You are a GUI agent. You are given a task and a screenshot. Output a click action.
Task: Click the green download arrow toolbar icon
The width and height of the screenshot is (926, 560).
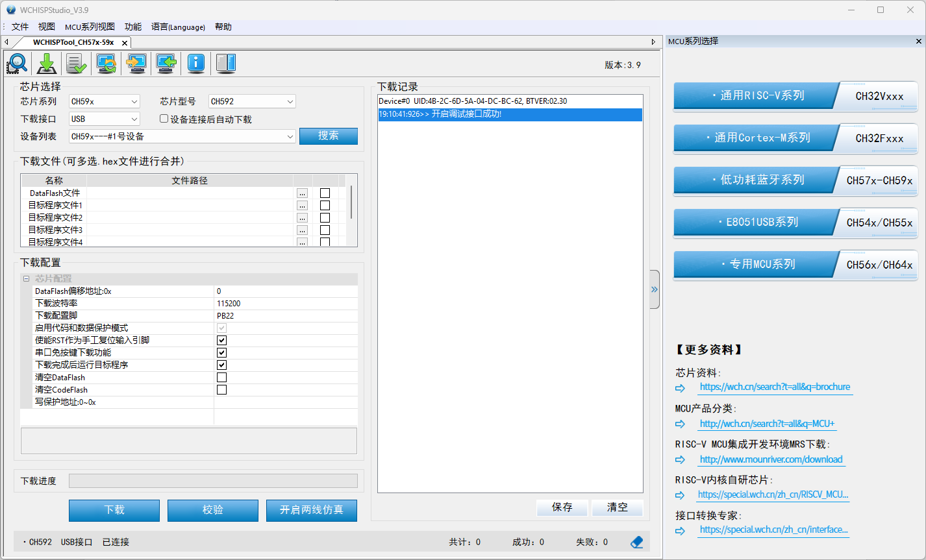[47, 64]
